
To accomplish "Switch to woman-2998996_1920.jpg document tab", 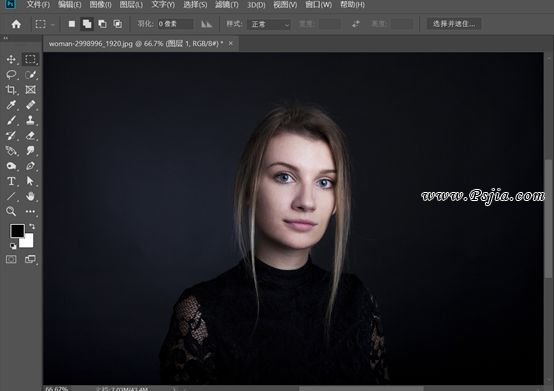I will tap(136, 44).
